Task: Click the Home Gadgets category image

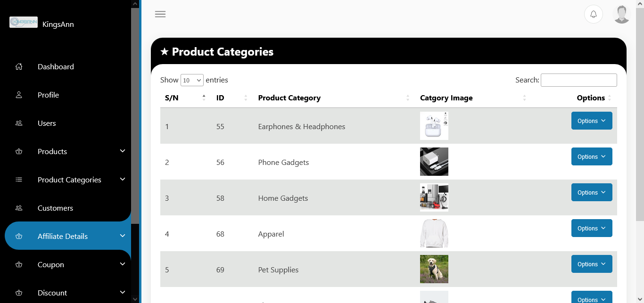Action: pos(434,197)
